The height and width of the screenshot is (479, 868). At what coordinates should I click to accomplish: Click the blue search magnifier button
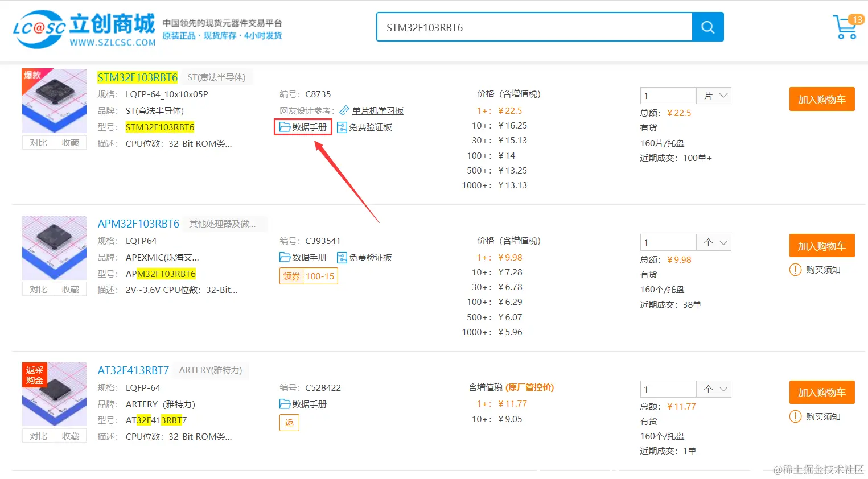(x=707, y=27)
